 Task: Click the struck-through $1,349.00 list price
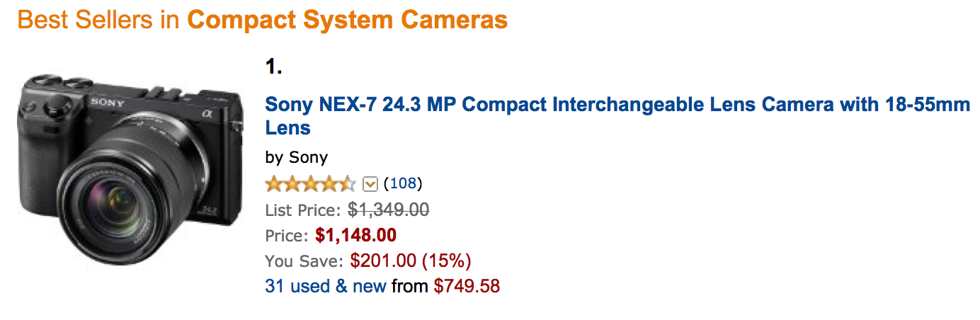[x=389, y=210]
